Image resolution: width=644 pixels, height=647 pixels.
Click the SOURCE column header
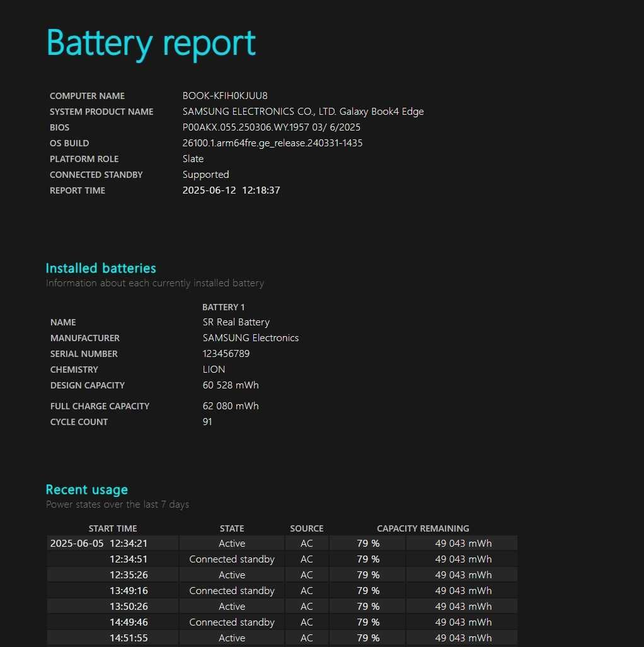click(307, 528)
